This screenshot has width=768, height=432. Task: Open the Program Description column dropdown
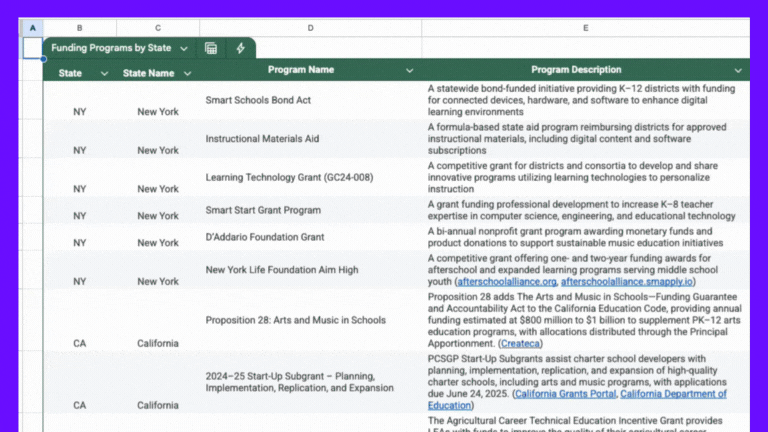click(738, 71)
